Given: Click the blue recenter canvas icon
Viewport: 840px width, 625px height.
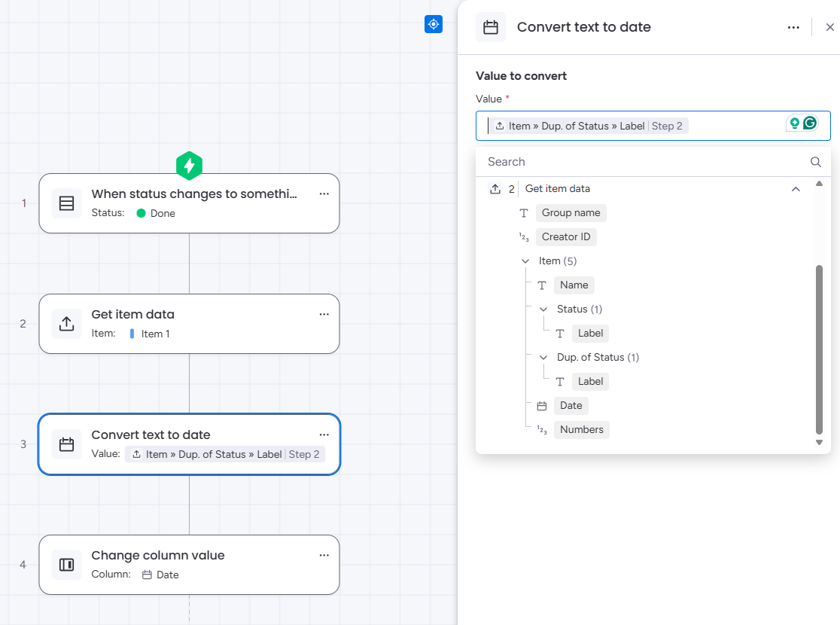Looking at the screenshot, I should [x=434, y=24].
